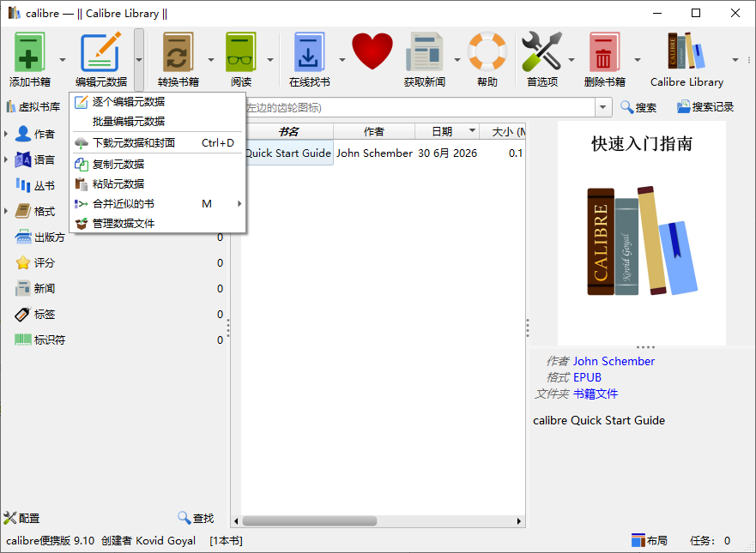Choose Paste metadata (粘贴元数据)
The height and width of the screenshot is (553, 756).
click(158, 184)
